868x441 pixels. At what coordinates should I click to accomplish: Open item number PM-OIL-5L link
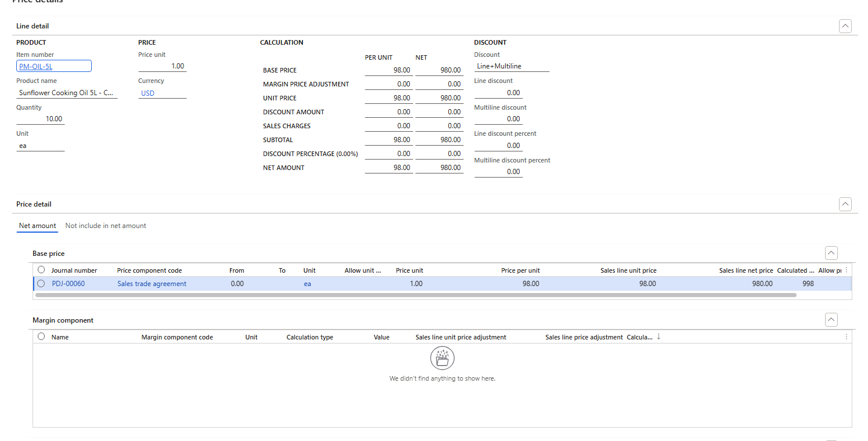[36, 67]
